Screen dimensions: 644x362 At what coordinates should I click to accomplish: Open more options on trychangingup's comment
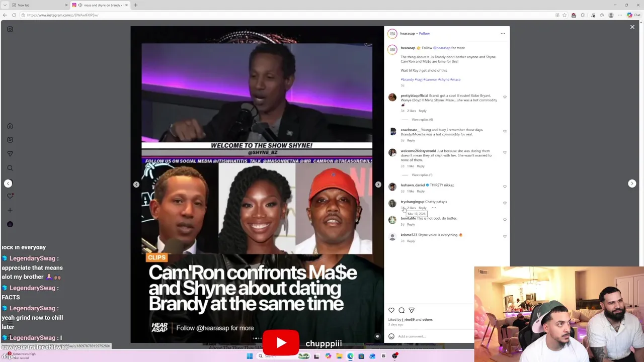pos(434,208)
